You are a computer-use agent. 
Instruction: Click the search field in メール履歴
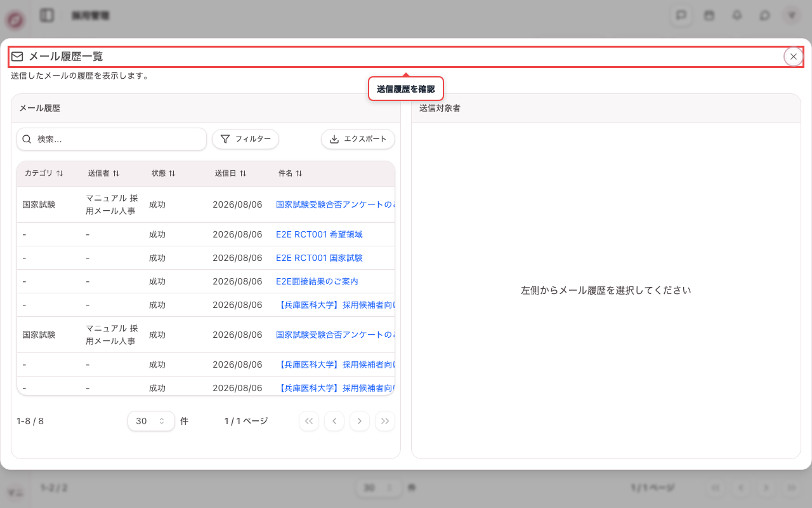point(112,139)
